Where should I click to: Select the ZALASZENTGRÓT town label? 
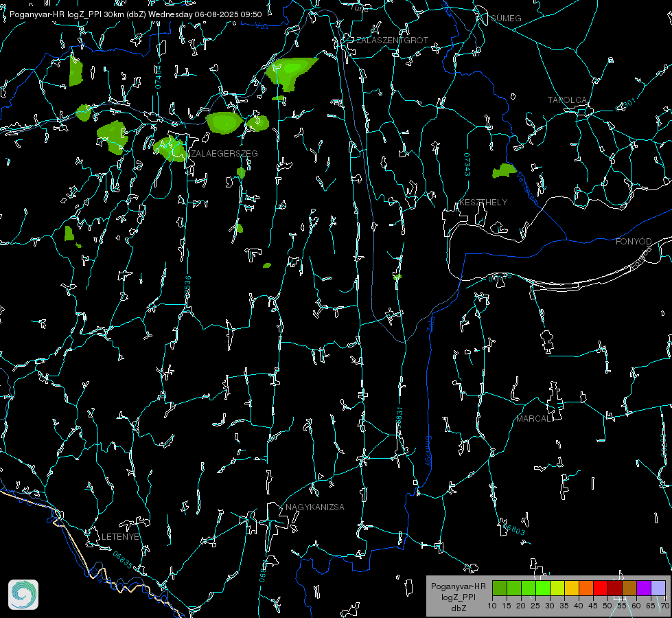coord(392,40)
